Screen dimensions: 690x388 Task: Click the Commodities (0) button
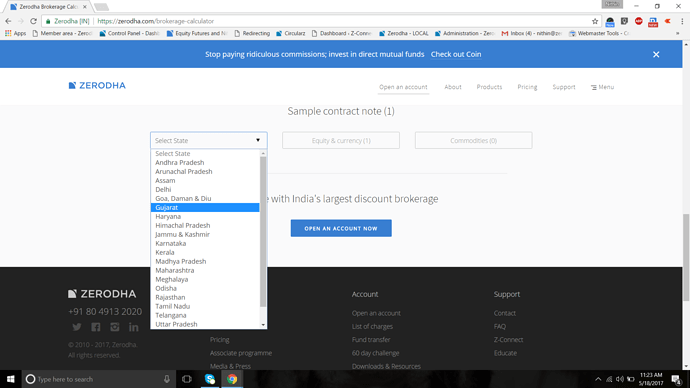click(x=473, y=140)
